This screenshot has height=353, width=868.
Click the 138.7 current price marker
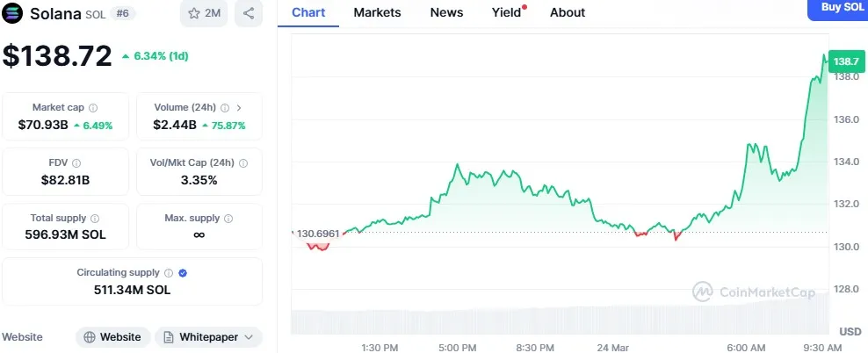[x=844, y=61]
